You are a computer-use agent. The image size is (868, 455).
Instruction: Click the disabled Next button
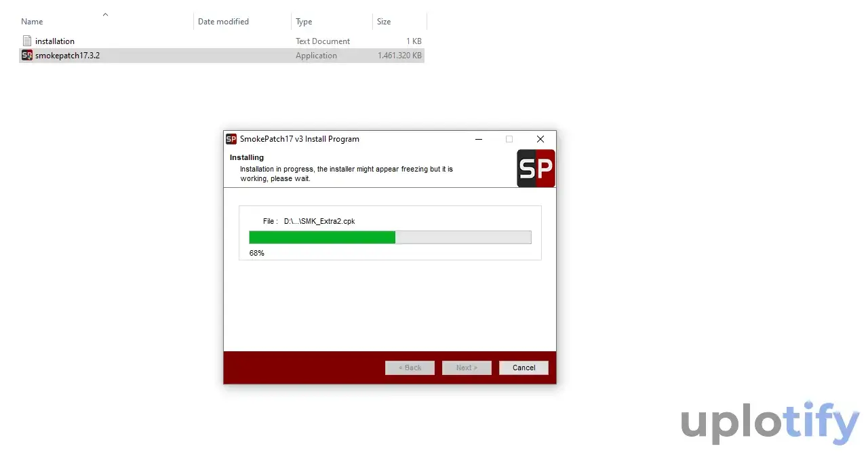pos(467,368)
